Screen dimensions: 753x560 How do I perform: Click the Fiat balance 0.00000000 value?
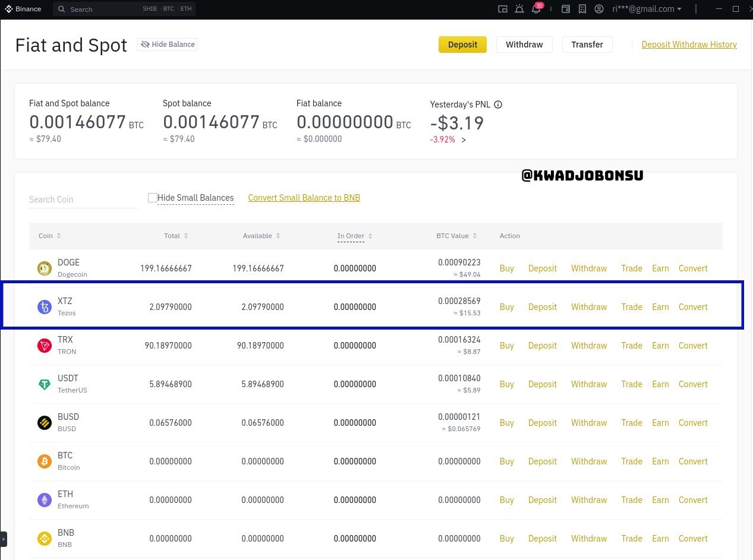click(x=345, y=122)
